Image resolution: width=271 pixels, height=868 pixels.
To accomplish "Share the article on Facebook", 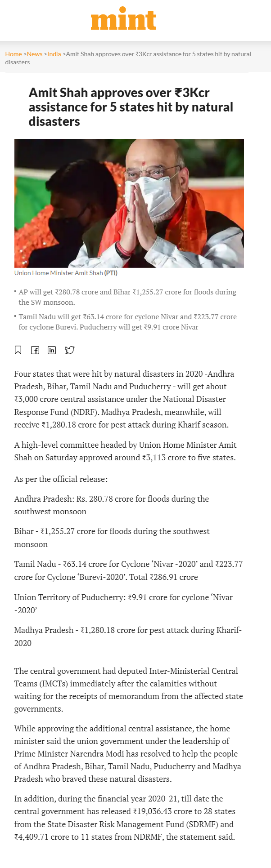I will pos(35,350).
